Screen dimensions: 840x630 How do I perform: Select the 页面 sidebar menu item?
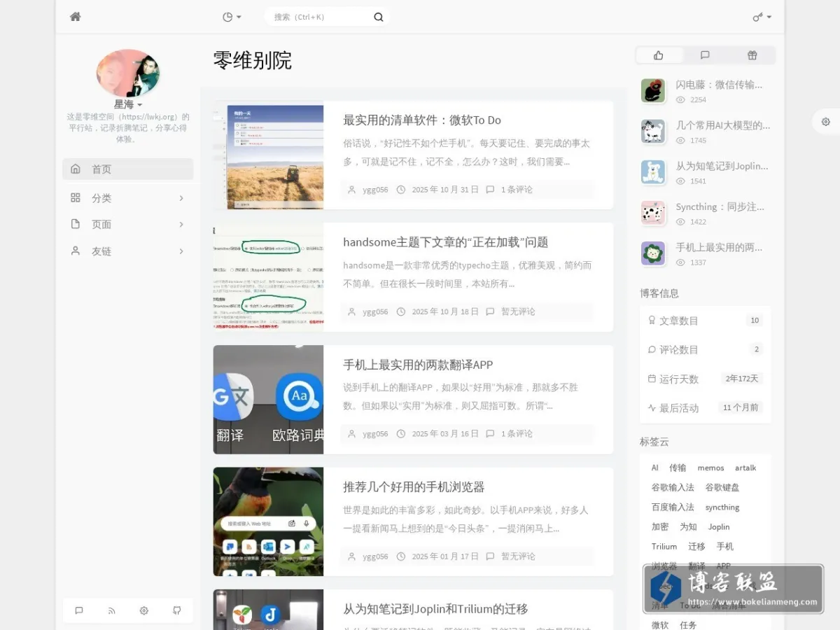(128, 224)
